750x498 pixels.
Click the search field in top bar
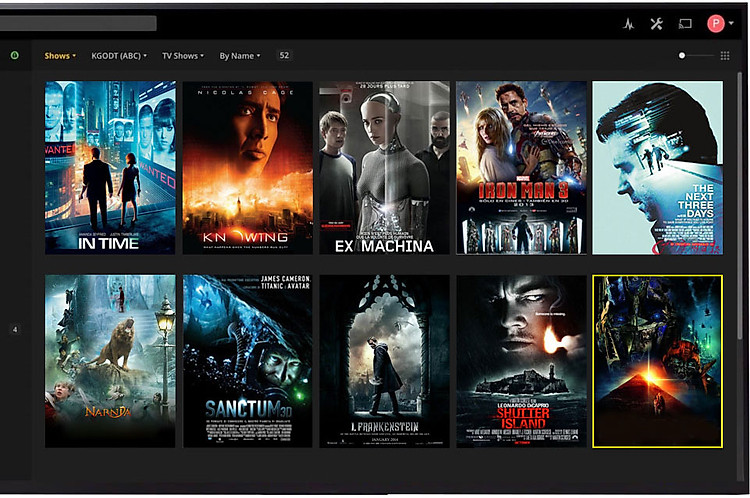pyautogui.click(x=78, y=23)
